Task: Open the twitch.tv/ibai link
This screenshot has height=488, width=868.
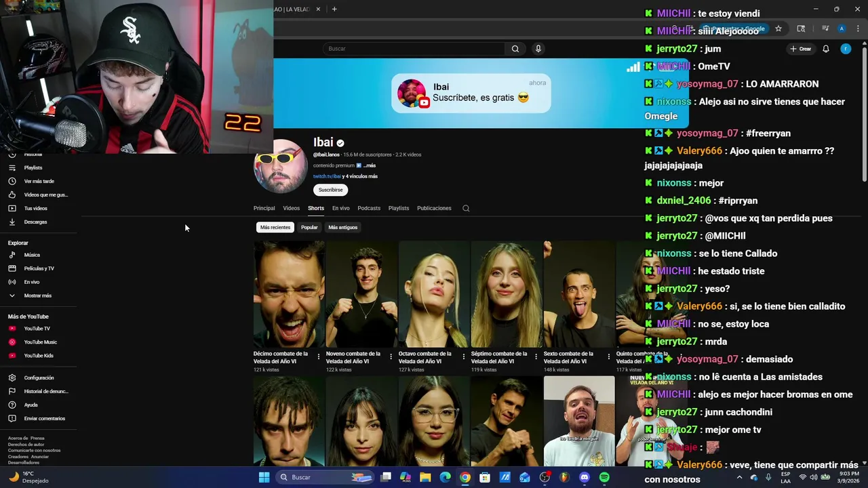Action: pyautogui.click(x=327, y=176)
